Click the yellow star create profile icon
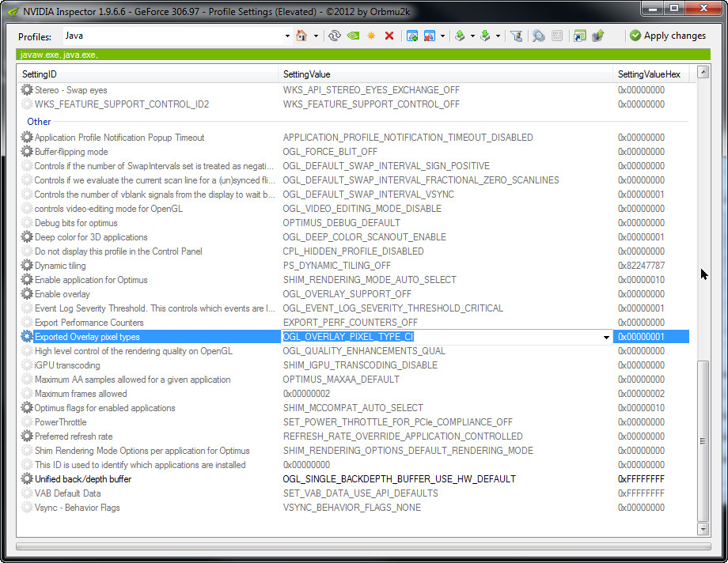Screen dimensions: 728x563 [370, 36]
